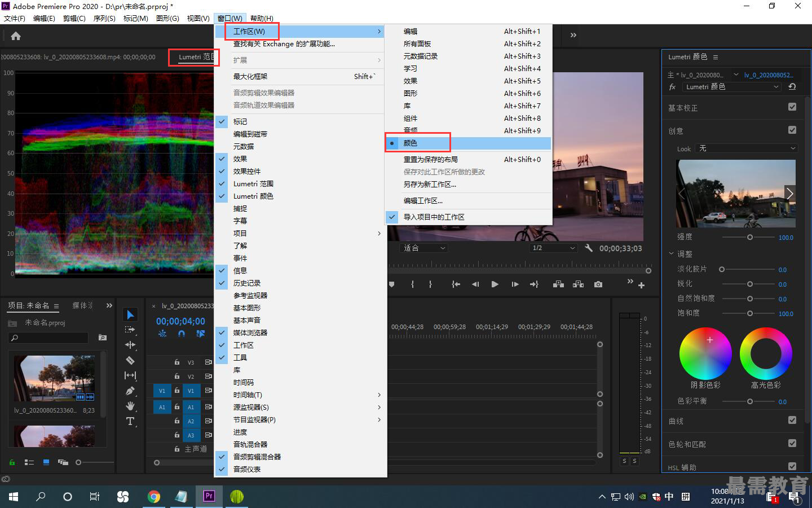Toggle the 基本校正 section checkbox

click(x=792, y=107)
